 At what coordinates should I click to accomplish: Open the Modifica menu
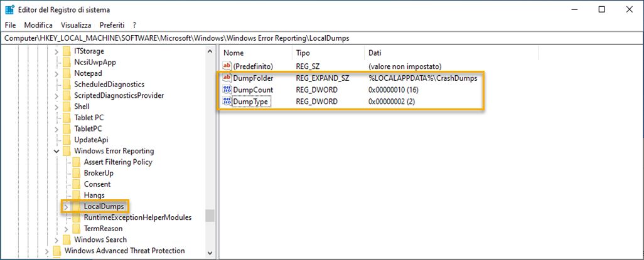tap(38, 25)
